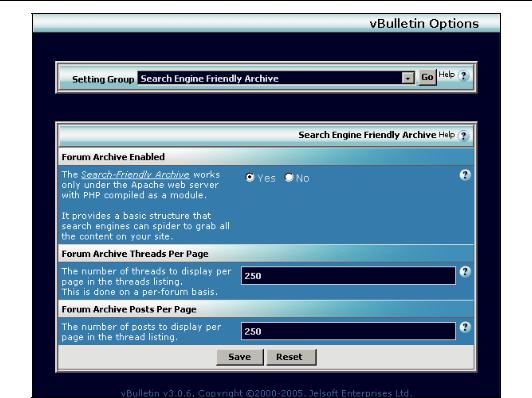Image resolution: width=532 pixels, height=398 pixels.
Task: Click the Setting Group combo box field
Action: 276,78
